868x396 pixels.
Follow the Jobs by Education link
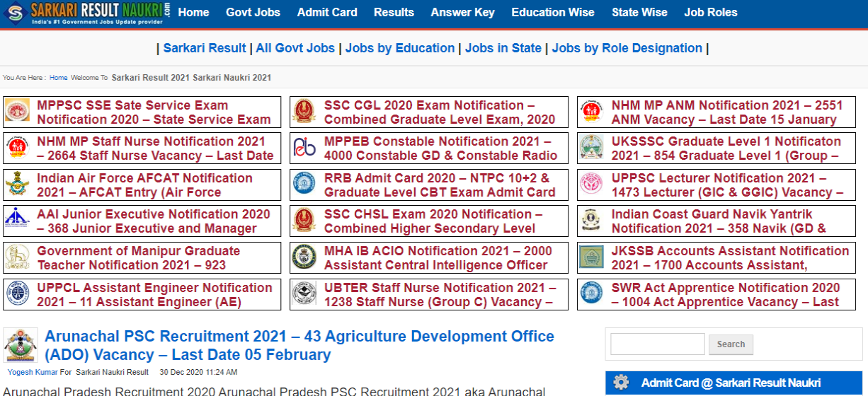(400, 48)
